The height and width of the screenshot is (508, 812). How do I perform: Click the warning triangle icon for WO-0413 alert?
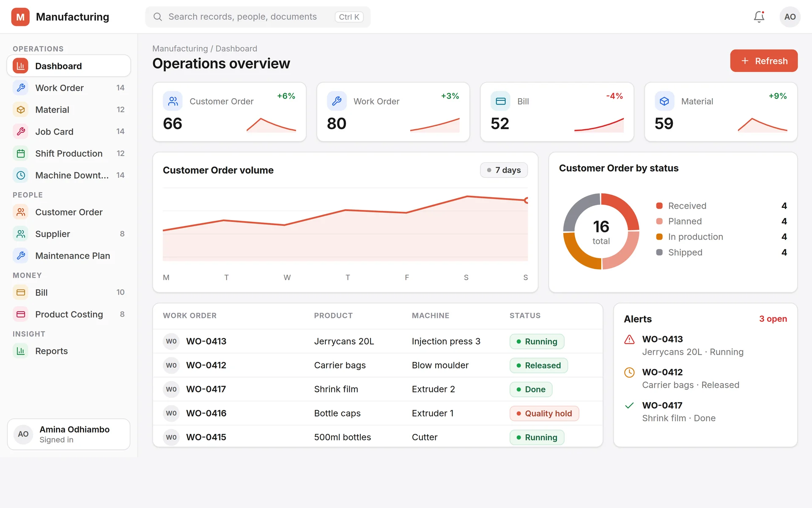tap(629, 340)
